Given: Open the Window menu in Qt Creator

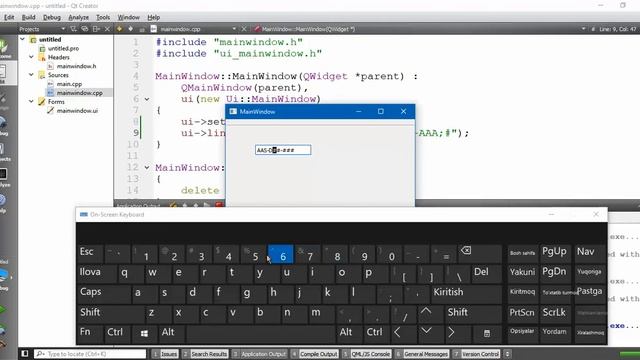Looking at the screenshot, I should [x=129, y=17].
